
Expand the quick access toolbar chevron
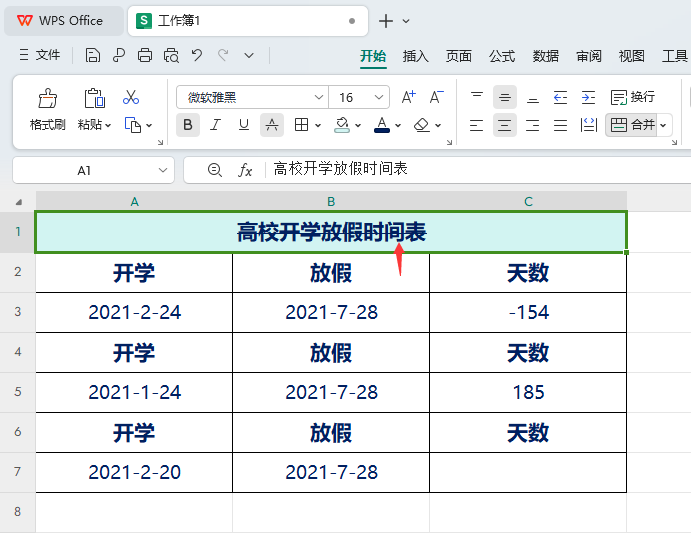pos(249,56)
